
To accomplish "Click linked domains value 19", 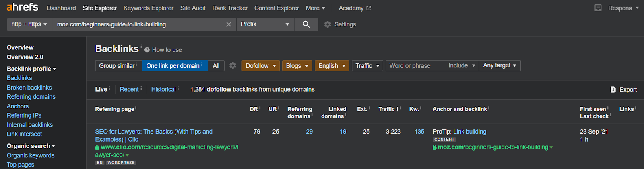I will pos(343,132).
